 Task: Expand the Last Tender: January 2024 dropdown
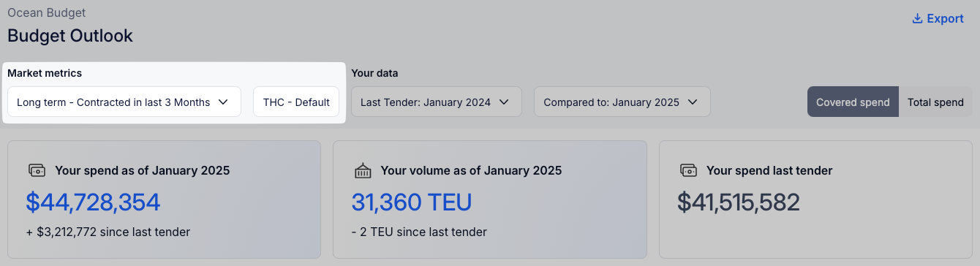437,102
